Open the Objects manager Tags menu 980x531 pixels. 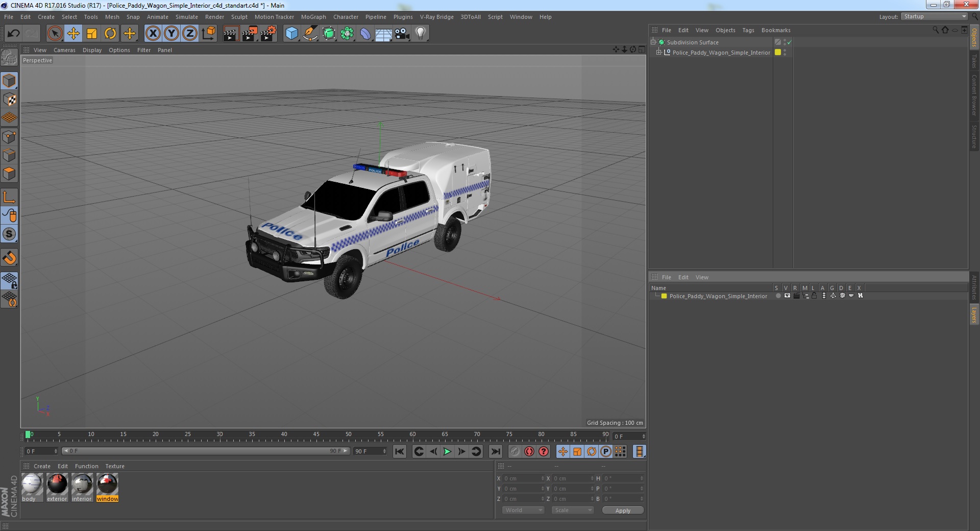tap(748, 30)
